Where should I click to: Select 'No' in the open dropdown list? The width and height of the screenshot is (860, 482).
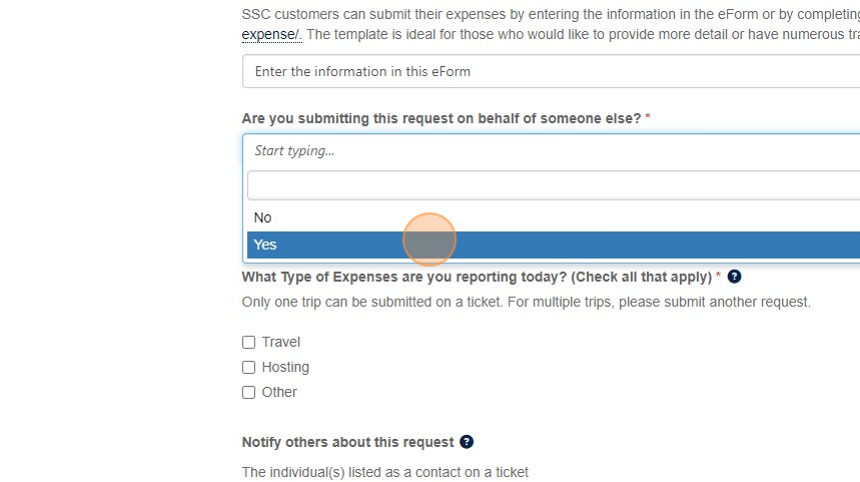(x=263, y=218)
